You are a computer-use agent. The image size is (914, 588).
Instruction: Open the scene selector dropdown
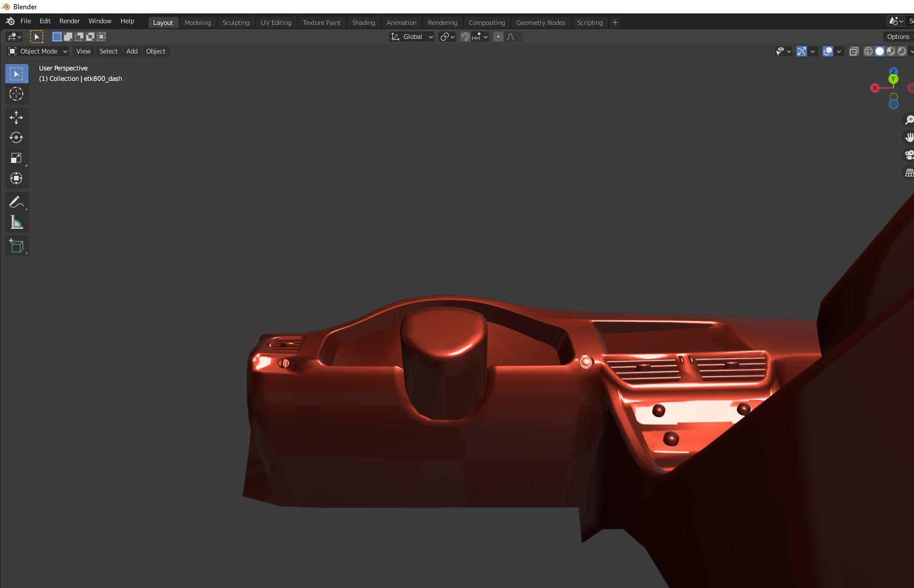pyautogui.click(x=896, y=21)
